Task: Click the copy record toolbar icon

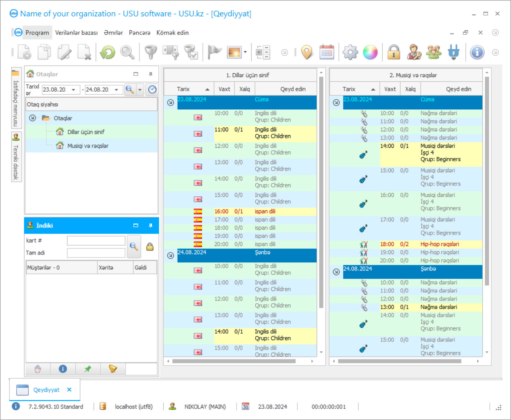Action: 44,52
